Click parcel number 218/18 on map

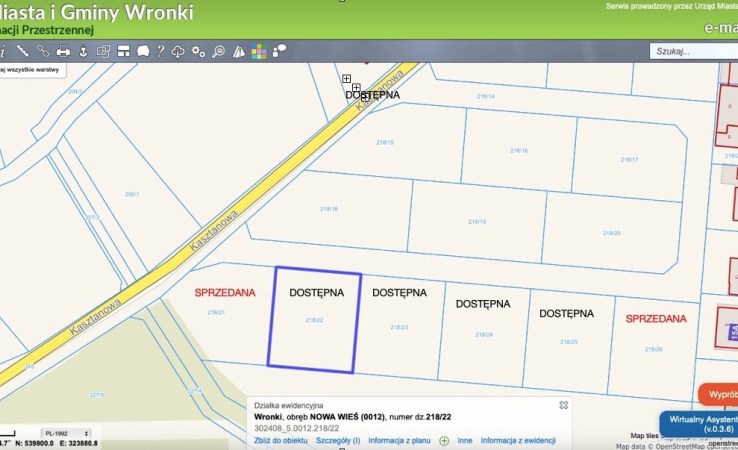[x=329, y=209]
